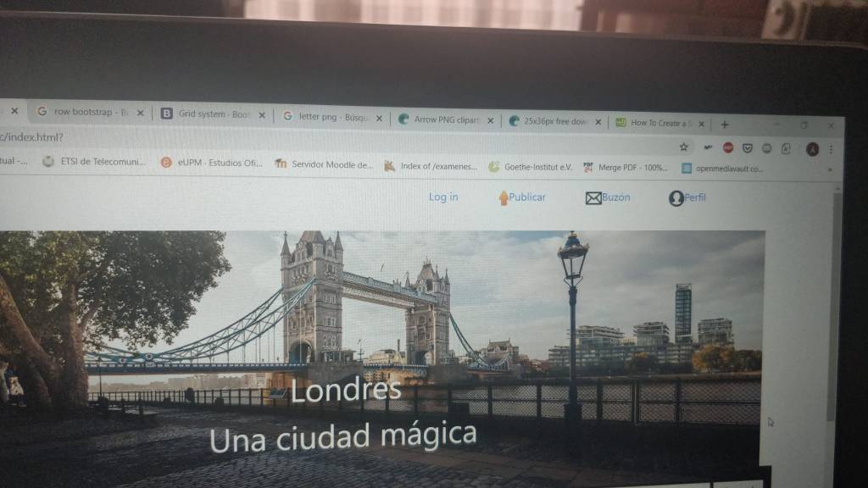Expand the bookmarks overflow chevron

coord(829,169)
